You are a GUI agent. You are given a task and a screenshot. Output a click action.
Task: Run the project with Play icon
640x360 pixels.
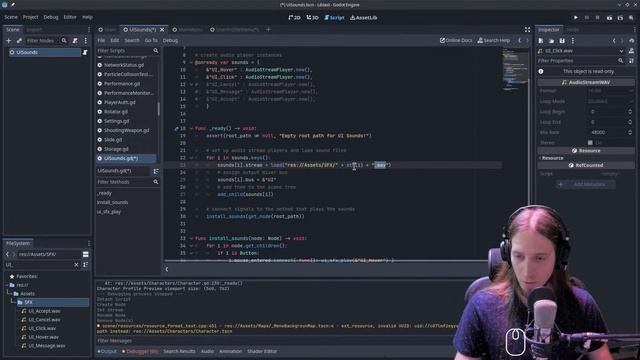coord(576,18)
